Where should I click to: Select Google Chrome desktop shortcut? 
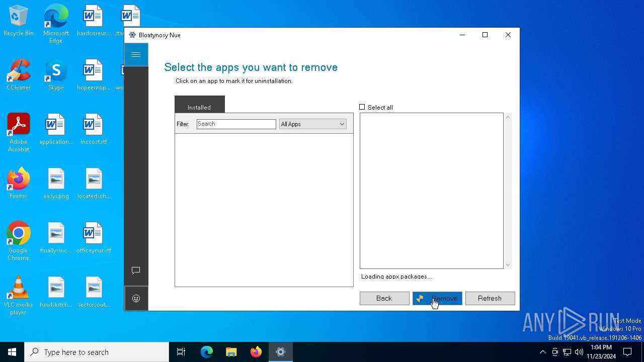[x=19, y=241]
